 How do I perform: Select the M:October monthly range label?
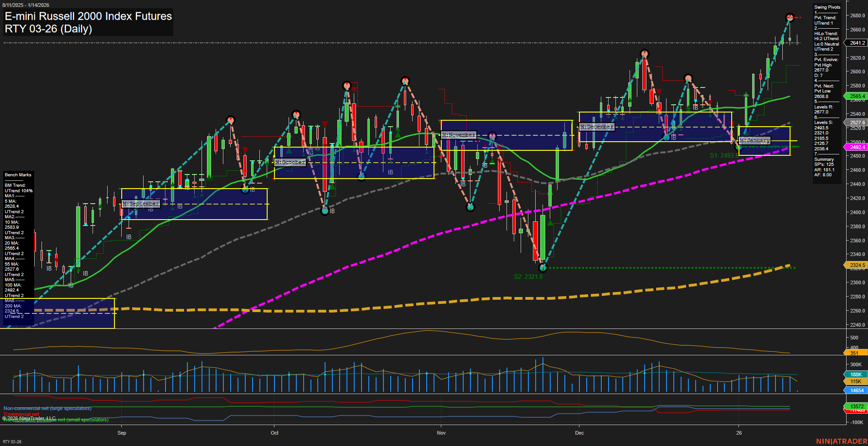click(290, 162)
